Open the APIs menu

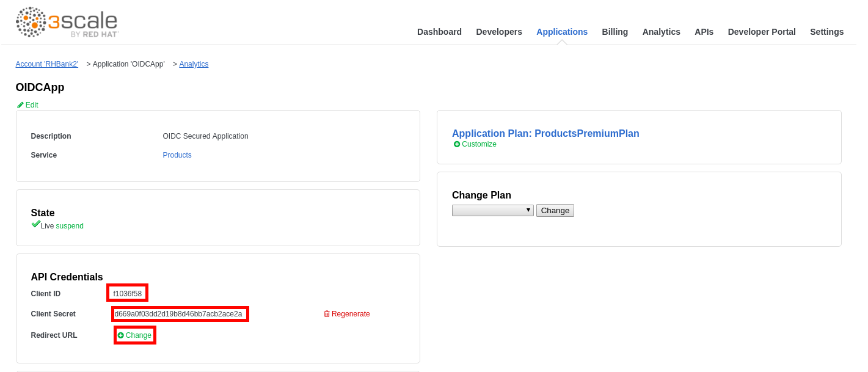[704, 32]
